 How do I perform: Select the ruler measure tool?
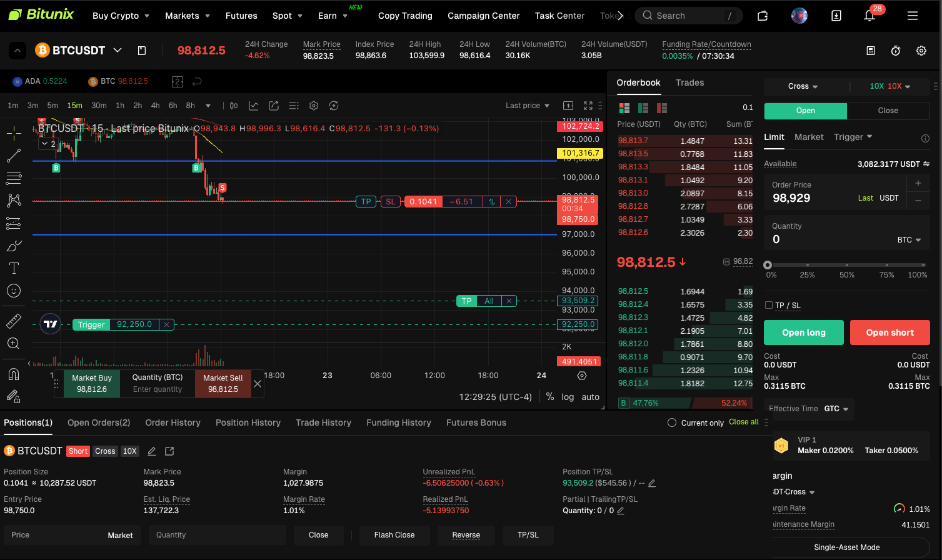pos(14,321)
